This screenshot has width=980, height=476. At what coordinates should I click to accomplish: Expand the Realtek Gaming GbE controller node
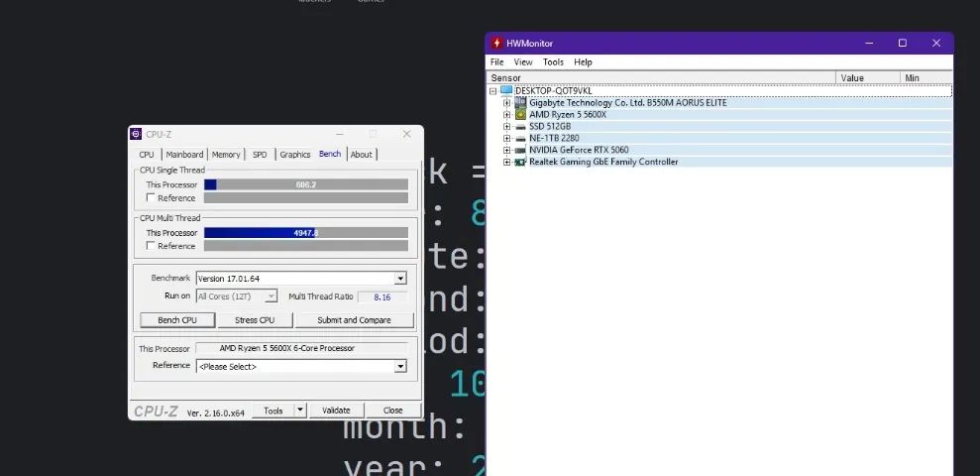coord(506,162)
